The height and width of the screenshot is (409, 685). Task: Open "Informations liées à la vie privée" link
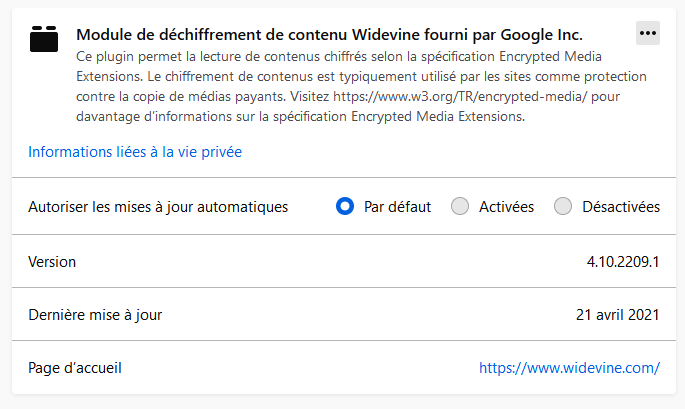(x=135, y=152)
